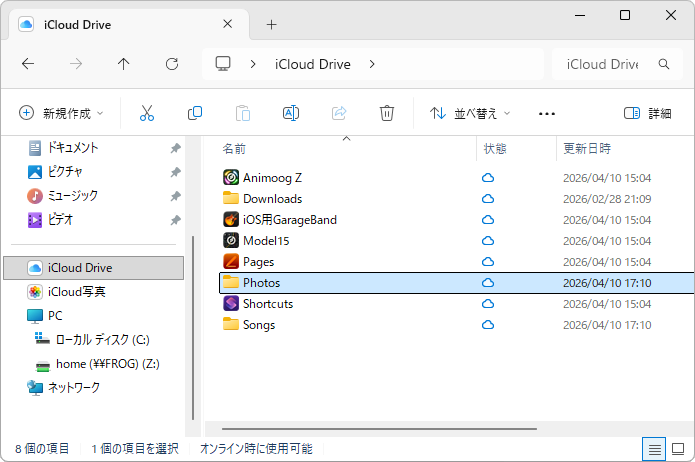Close the iCloud Drive tab
The width and height of the screenshot is (695, 462).
(x=227, y=24)
